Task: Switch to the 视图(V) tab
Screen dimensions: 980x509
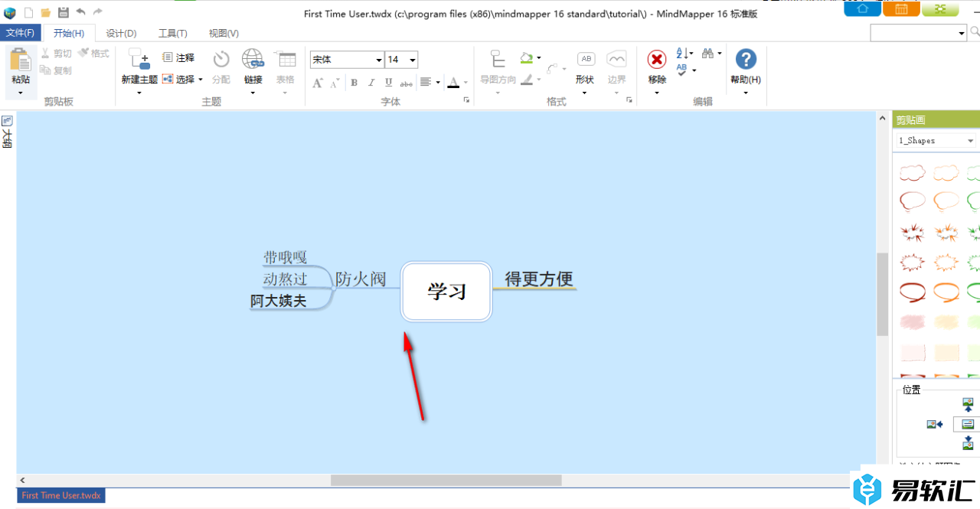Action: point(224,33)
